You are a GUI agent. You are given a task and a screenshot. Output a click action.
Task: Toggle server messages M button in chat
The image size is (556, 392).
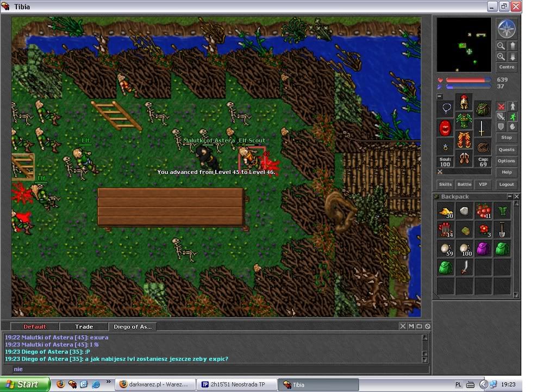pos(411,326)
